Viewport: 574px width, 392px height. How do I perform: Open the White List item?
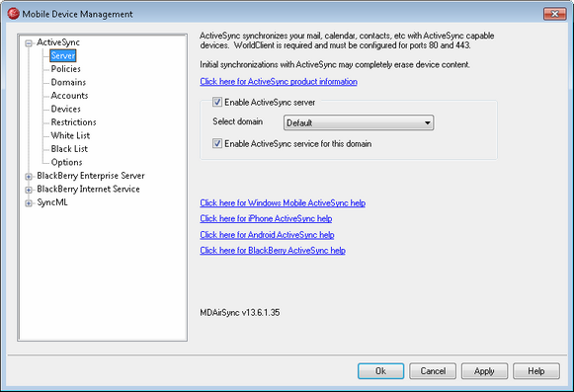point(70,135)
